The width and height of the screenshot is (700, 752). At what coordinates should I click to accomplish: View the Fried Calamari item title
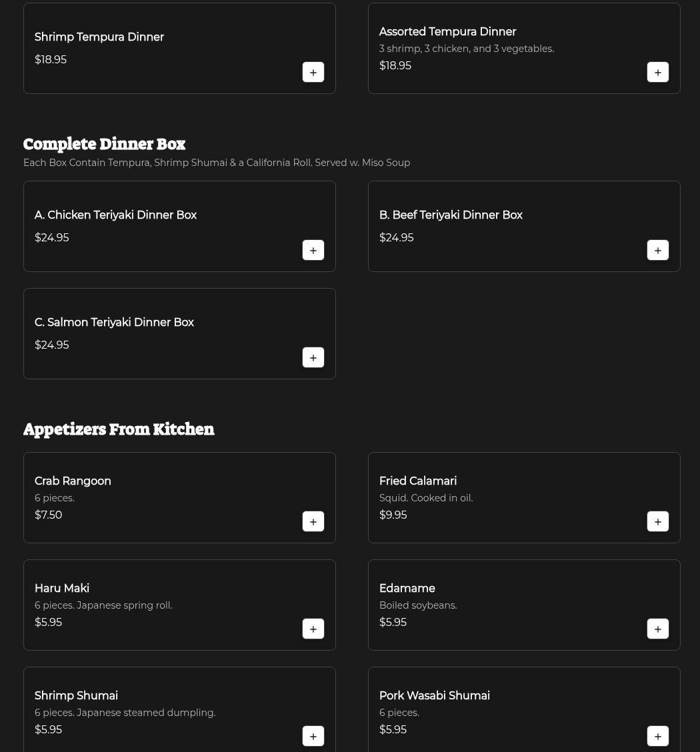point(418,481)
